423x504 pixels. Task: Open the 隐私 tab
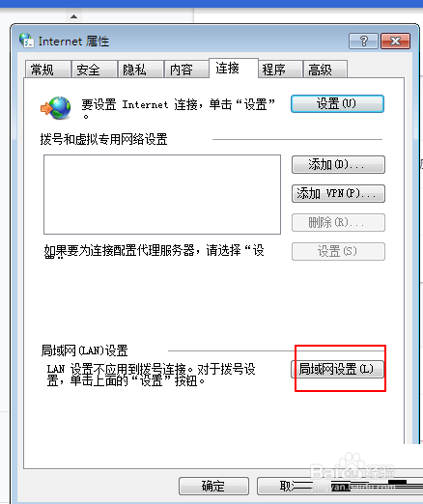coord(140,70)
